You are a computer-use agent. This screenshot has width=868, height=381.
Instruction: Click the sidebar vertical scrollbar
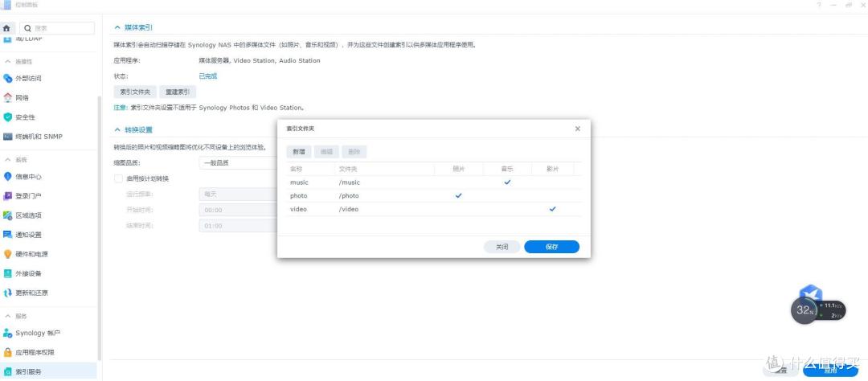pyautogui.click(x=99, y=227)
